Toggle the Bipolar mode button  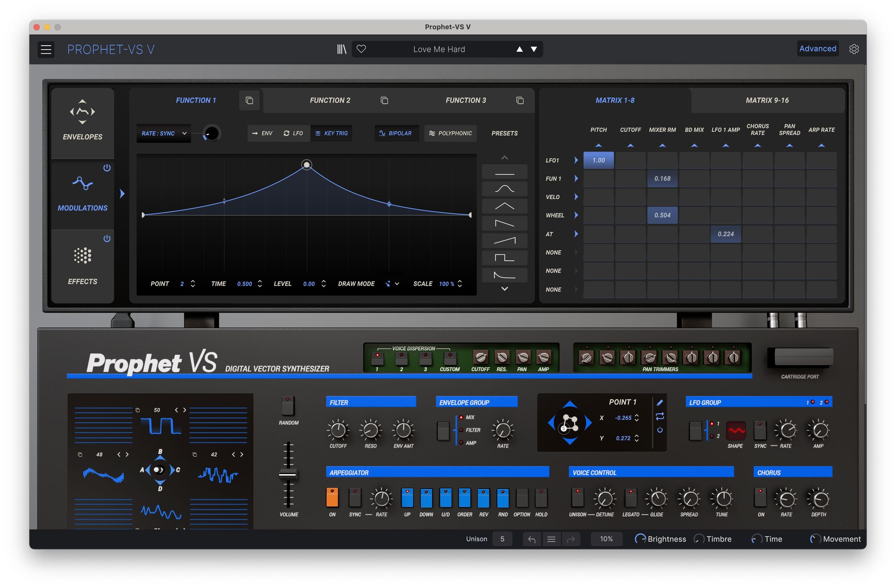click(396, 133)
